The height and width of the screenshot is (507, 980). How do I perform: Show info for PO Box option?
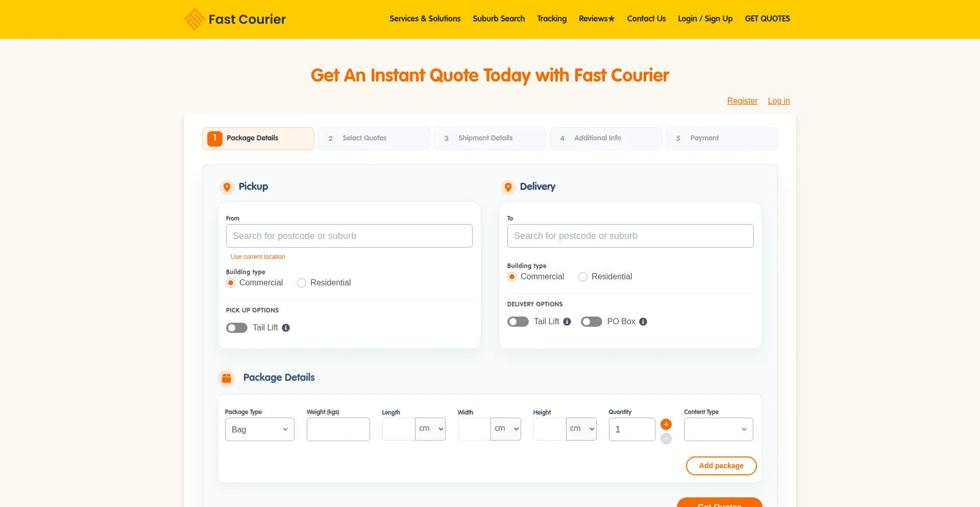click(643, 322)
